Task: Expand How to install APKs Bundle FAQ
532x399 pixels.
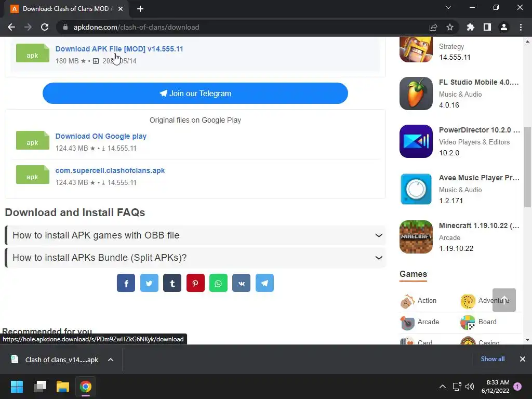Action: coord(195,258)
